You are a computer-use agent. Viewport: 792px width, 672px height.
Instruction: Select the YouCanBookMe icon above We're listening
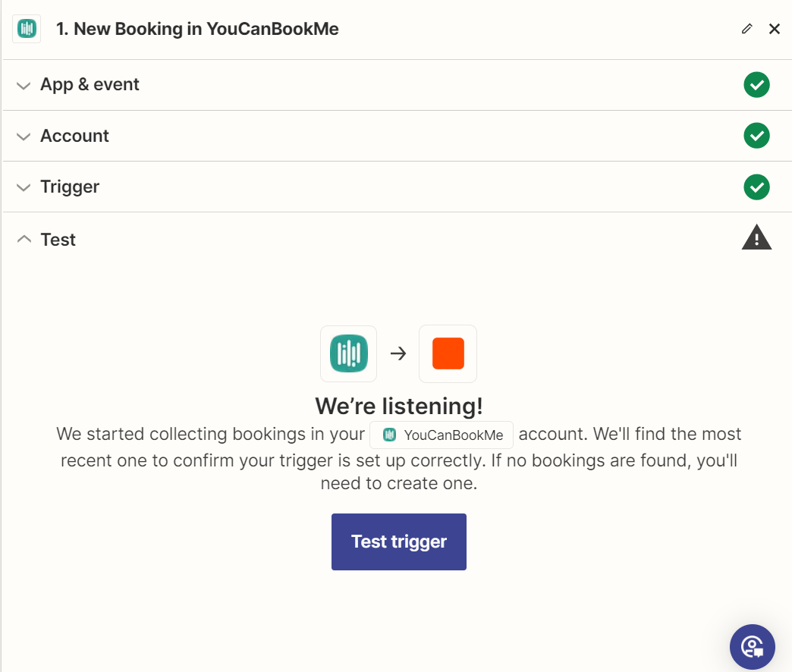pos(348,353)
